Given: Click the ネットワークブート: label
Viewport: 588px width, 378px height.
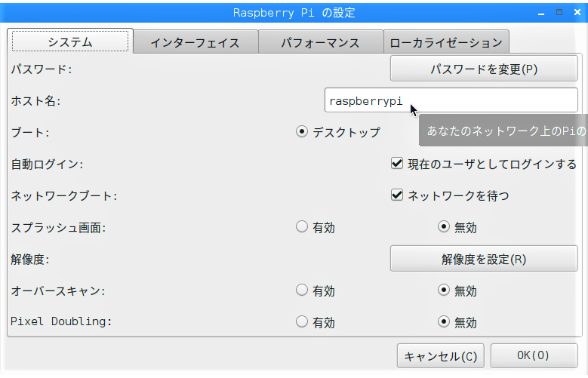Looking at the screenshot, I should pyautogui.click(x=63, y=195).
